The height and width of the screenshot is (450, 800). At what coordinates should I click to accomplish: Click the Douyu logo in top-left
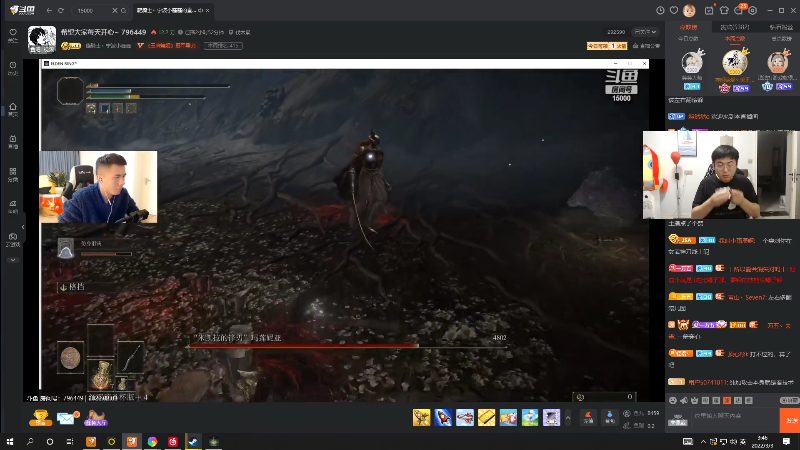point(22,10)
